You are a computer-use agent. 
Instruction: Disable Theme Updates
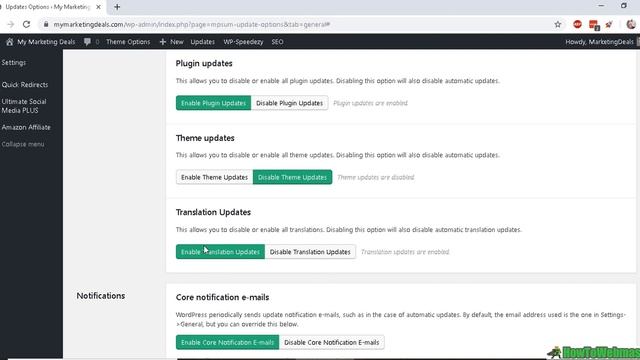coord(292,177)
